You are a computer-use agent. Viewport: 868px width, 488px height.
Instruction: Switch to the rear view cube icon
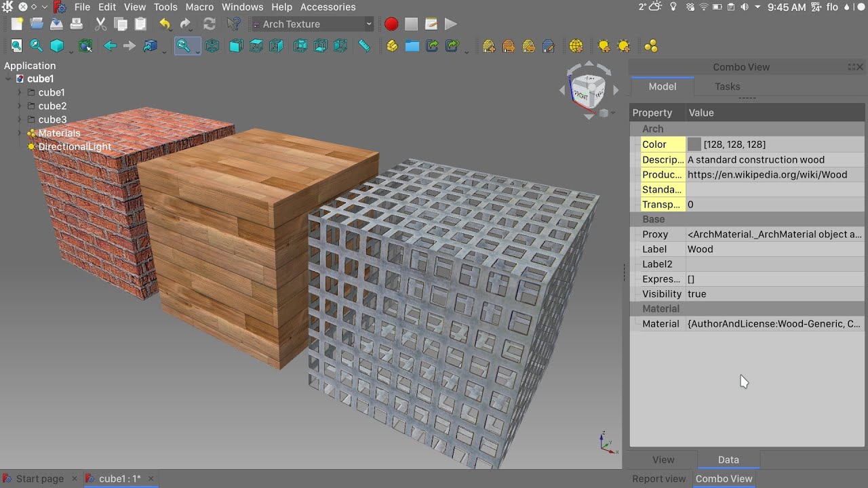point(300,46)
